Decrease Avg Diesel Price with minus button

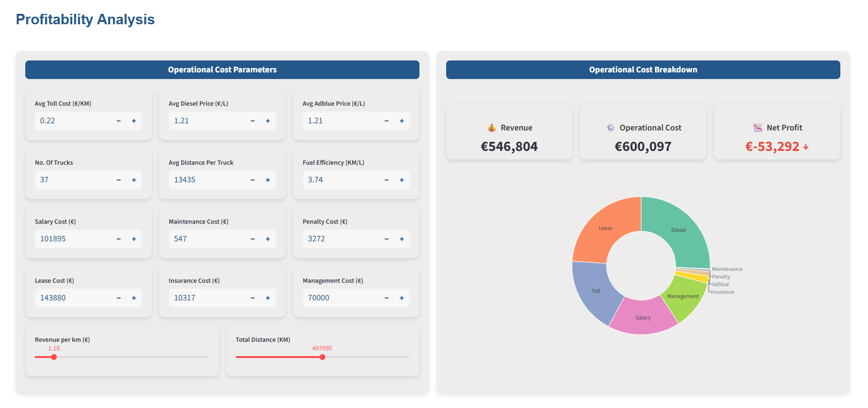point(253,121)
